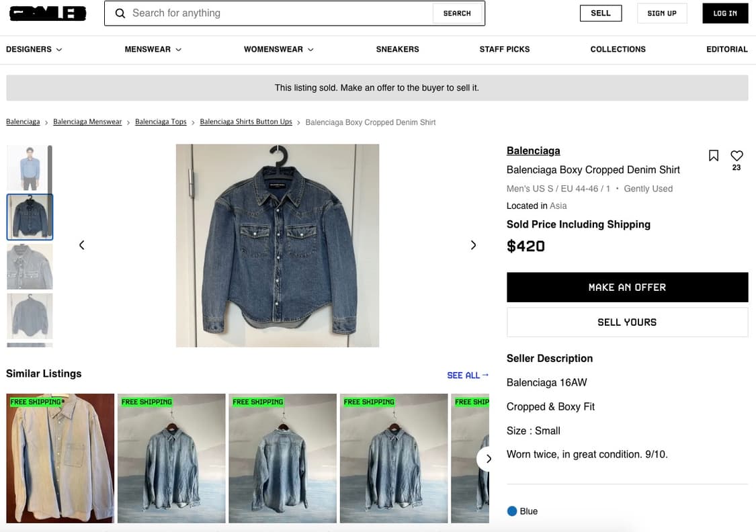Viewport: 756px width, 532px height.
Task: Go to the Sneakers section
Action: [x=397, y=49]
